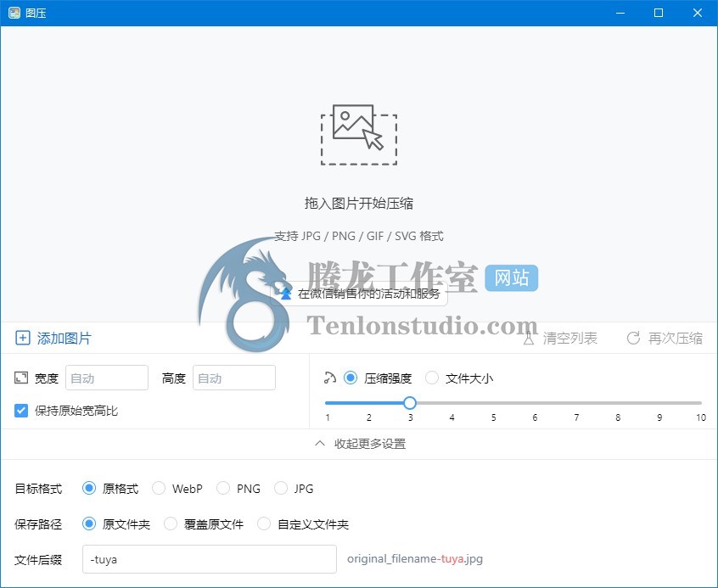Click the blue ad icon for 在微信销售
The image size is (718, 588).
point(286,294)
